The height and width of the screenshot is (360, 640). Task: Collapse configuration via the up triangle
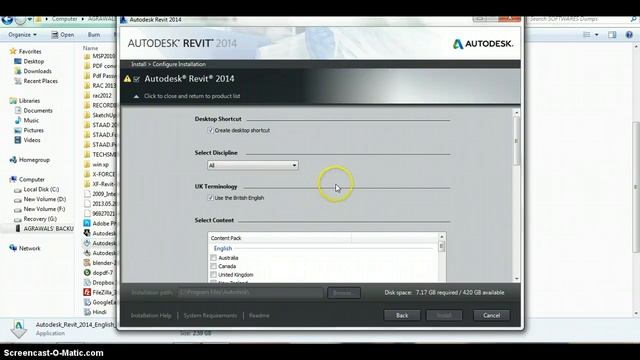(136, 96)
